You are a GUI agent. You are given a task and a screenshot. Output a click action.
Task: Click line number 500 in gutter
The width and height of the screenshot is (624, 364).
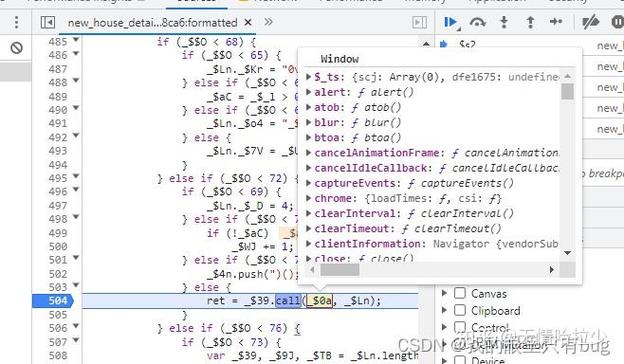[x=58, y=246]
